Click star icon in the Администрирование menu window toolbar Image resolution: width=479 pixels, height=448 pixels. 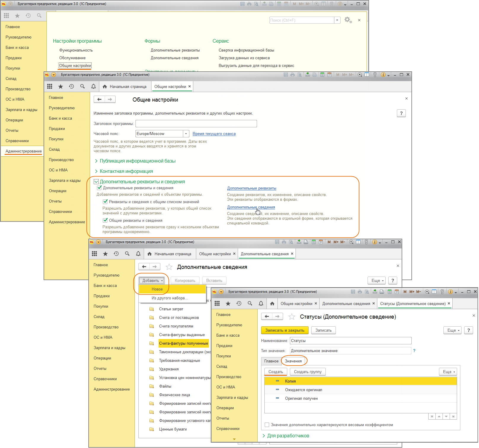click(x=17, y=16)
